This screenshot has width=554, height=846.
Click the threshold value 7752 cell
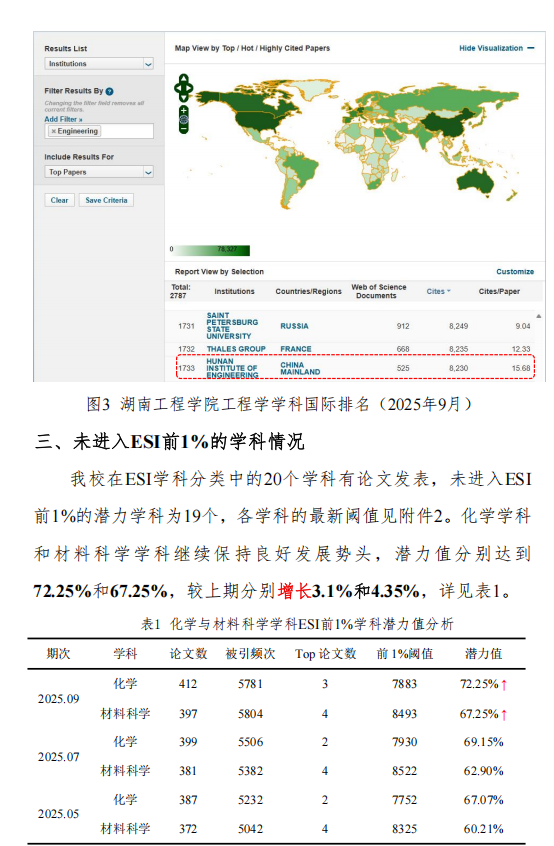pos(405,800)
